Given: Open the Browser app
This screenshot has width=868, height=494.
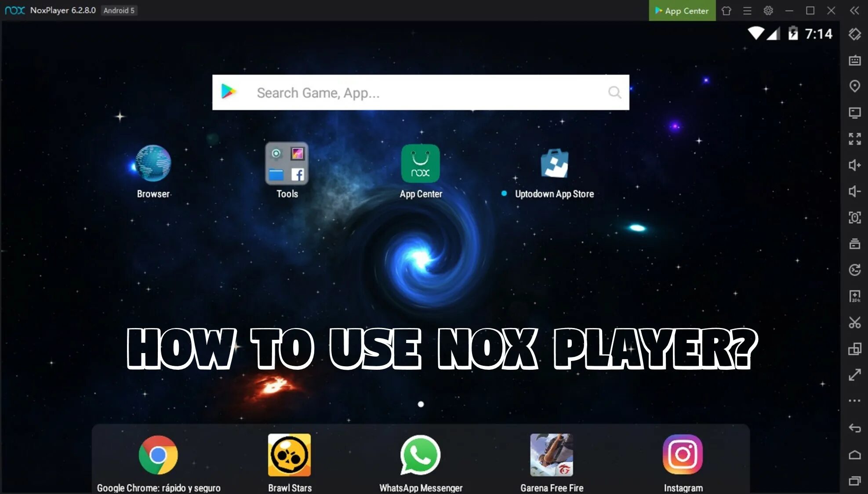Looking at the screenshot, I should click(x=152, y=164).
